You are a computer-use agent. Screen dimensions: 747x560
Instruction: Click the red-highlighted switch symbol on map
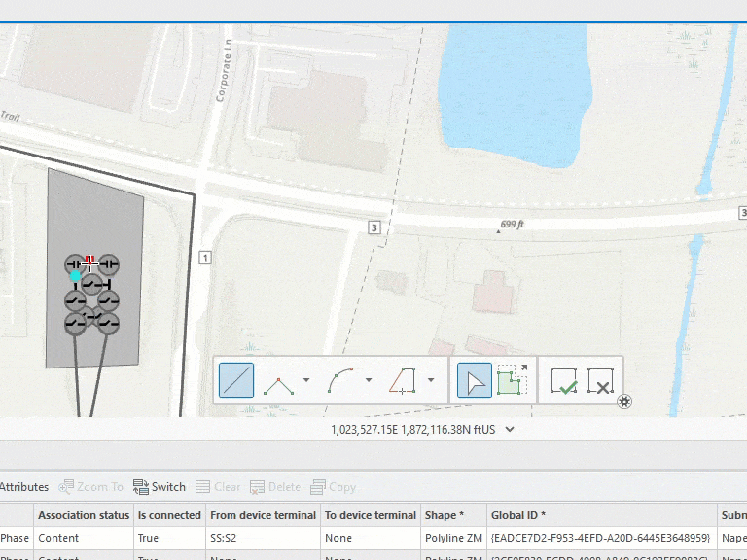[89, 262]
